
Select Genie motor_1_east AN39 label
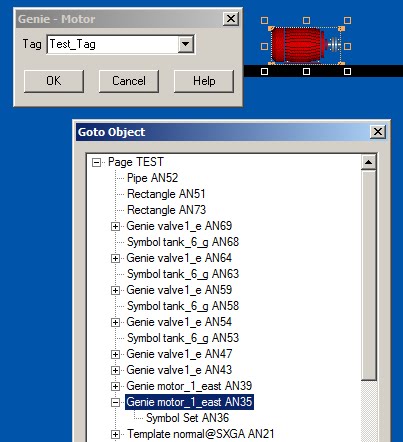(x=189, y=386)
